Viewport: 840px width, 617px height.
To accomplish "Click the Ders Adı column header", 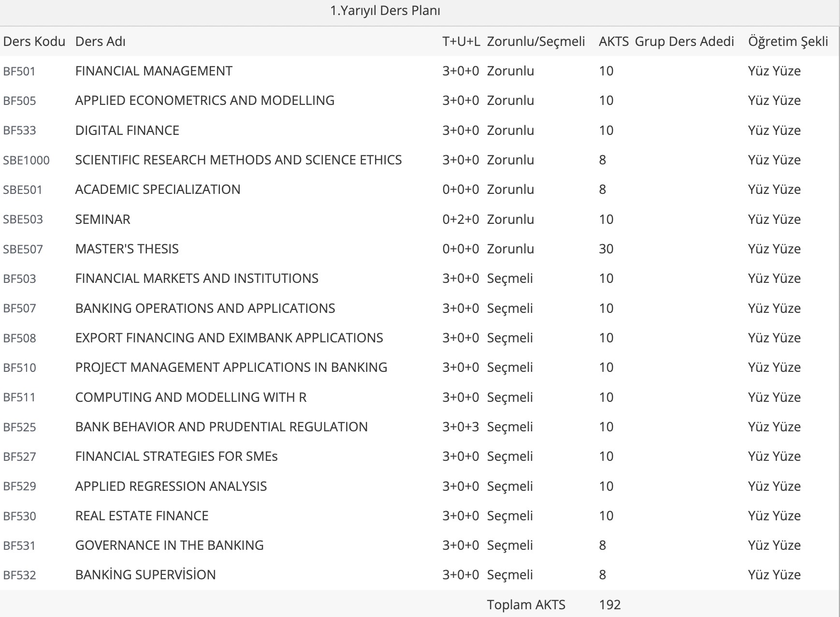I will point(101,42).
